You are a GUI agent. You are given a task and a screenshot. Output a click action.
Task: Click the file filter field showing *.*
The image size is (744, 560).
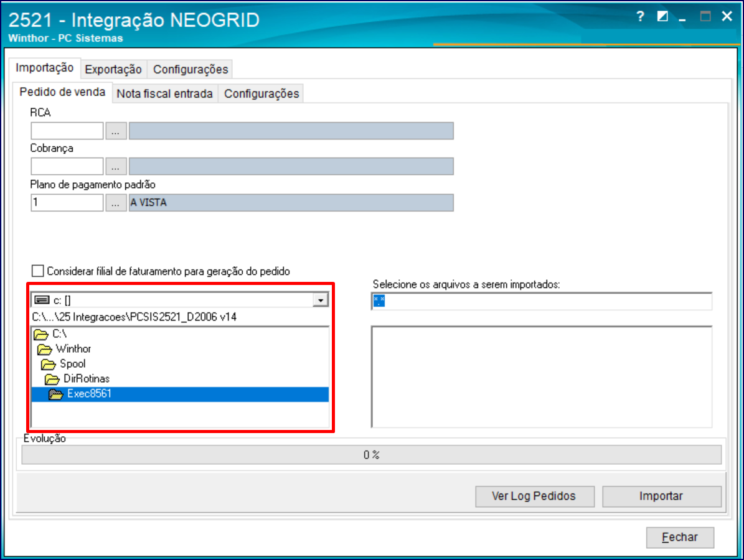[x=542, y=301]
